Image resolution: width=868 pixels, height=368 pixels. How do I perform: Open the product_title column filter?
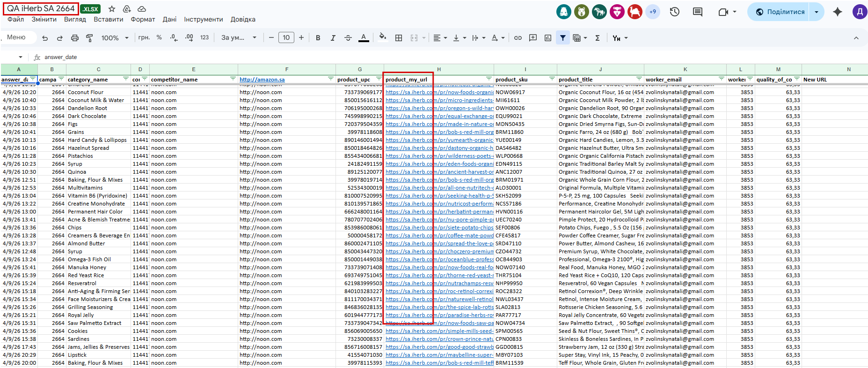click(x=639, y=79)
